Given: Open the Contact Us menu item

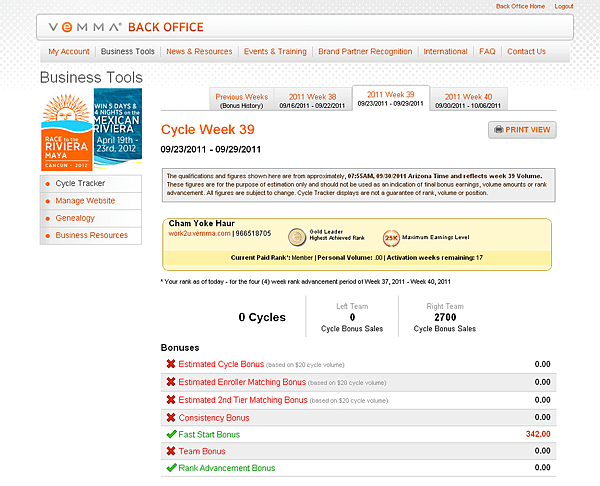Looking at the screenshot, I should point(526,51).
